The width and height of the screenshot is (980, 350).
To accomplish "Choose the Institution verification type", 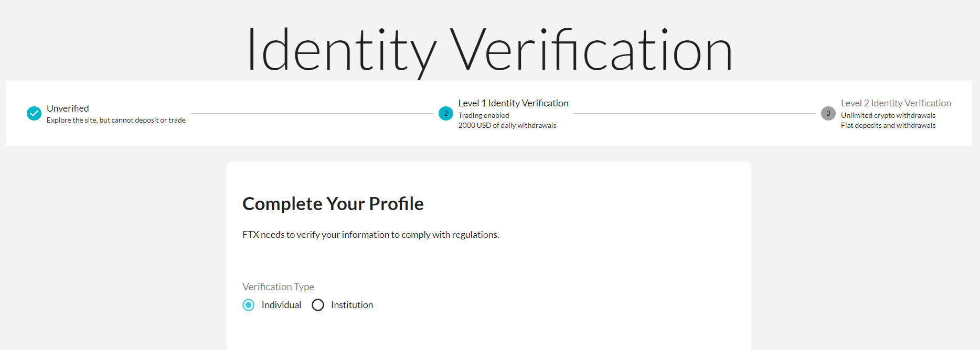I will click(x=318, y=304).
